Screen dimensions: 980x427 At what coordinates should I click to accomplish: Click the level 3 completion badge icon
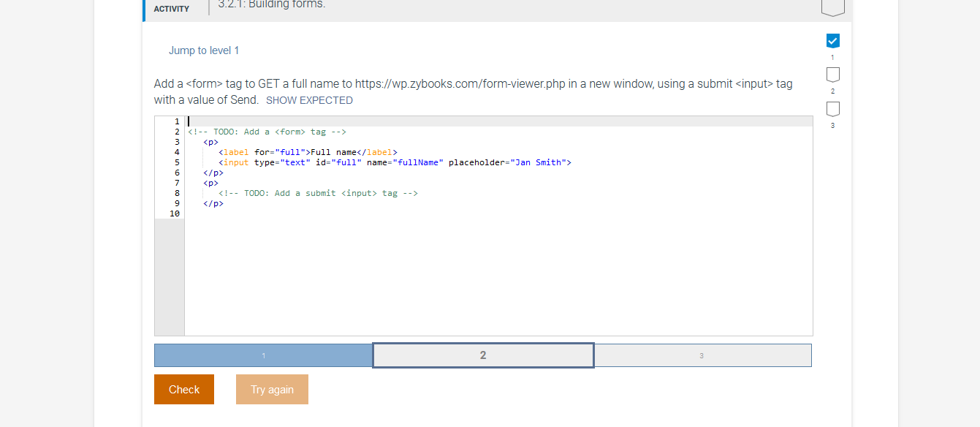[x=832, y=109]
